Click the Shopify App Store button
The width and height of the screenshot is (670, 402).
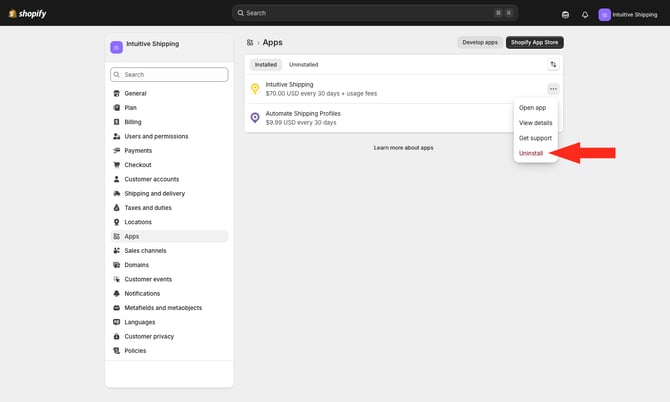click(535, 42)
